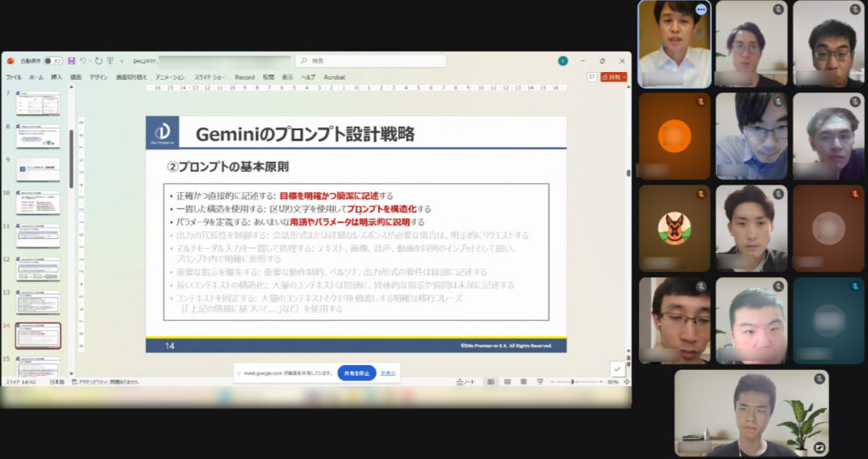Select slide 12 thumbnail
Viewport: 868px width, 459px height.
(x=37, y=269)
